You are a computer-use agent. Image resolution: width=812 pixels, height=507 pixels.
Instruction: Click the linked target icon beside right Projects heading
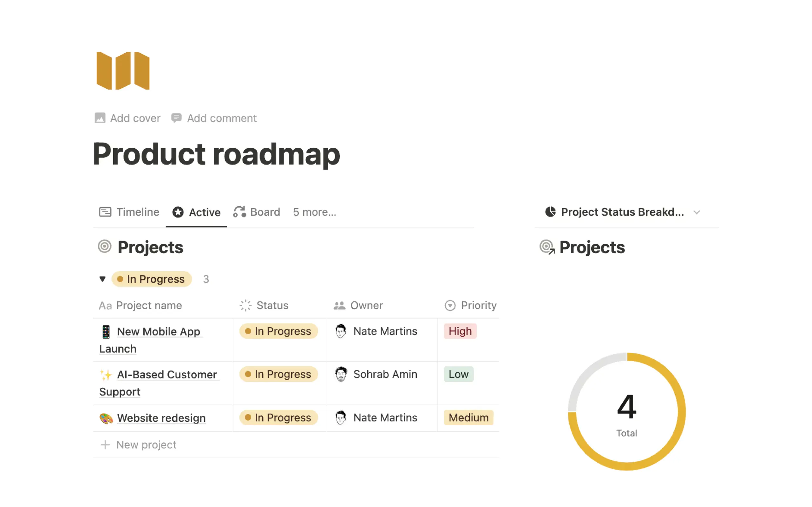[x=547, y=247]
